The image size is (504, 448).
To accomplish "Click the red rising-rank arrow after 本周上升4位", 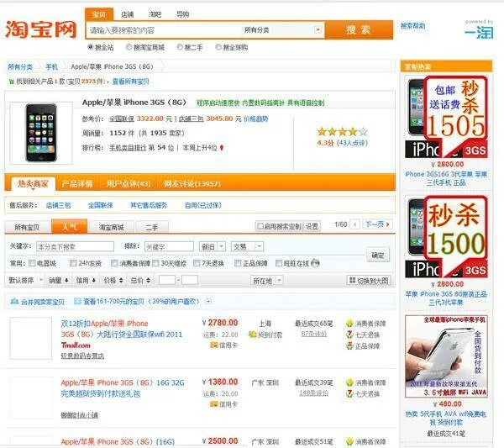I will (222, 148).
